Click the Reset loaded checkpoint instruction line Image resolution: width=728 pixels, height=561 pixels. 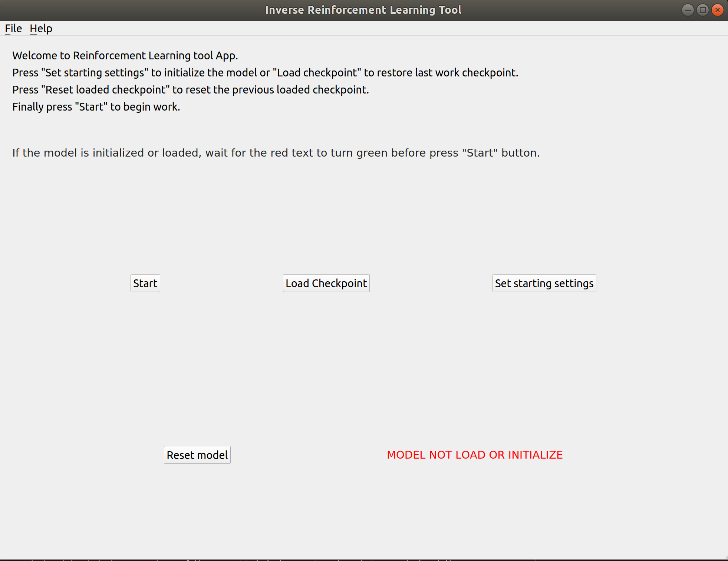click(190, 90)
